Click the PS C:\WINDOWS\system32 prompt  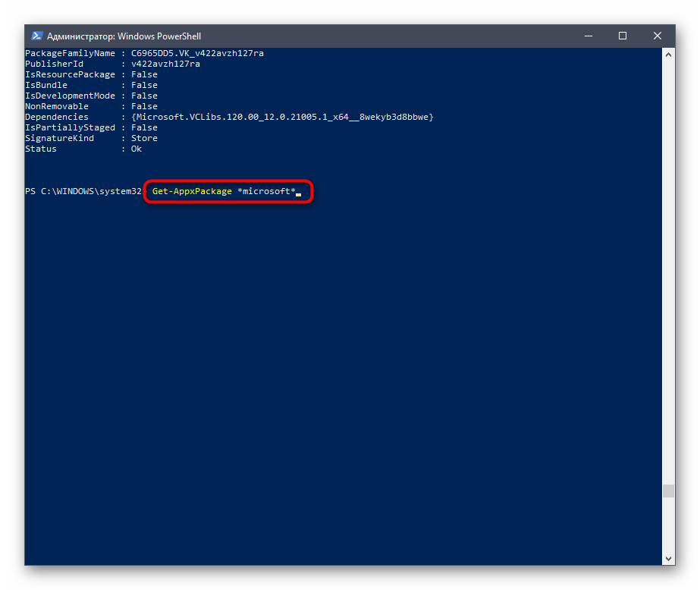83,191
